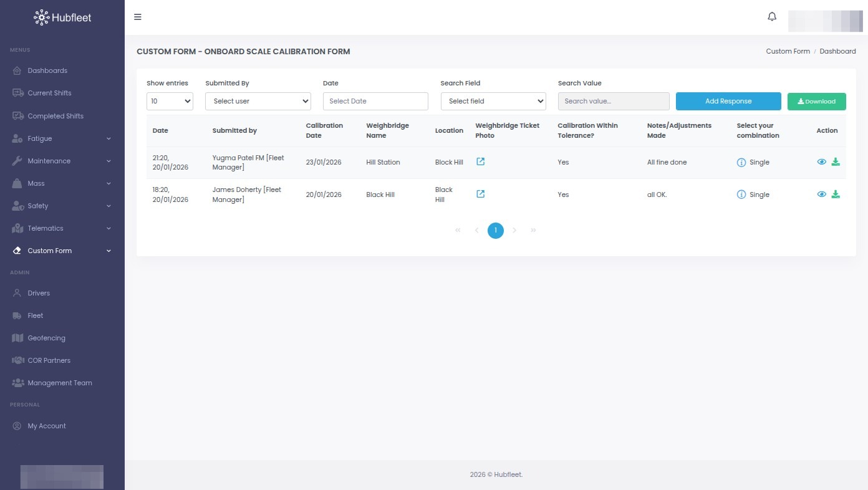The width and height of the screenshot is (868, 490).
Task: Toggle the hamburger sidebar menu icon
Action: point(138,17)
